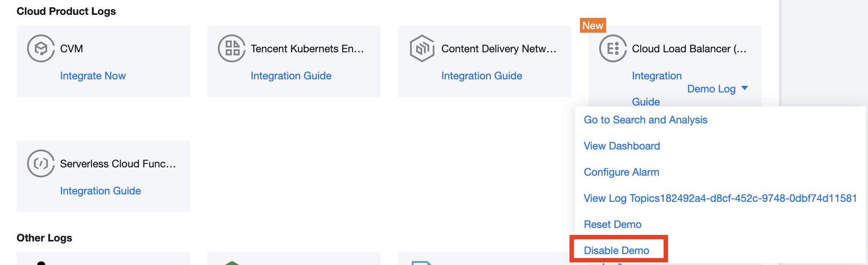The height and width of the screenshot is (265, 868).
Task: Open Serverless Cloud Function Integration Guide
Action: point(100,191)
